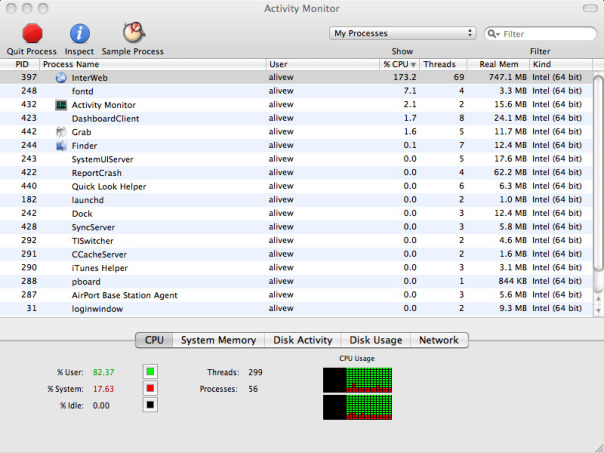Switch to the System Memory tab
This screenshot has height=453, width=604.
click(218, 340)
